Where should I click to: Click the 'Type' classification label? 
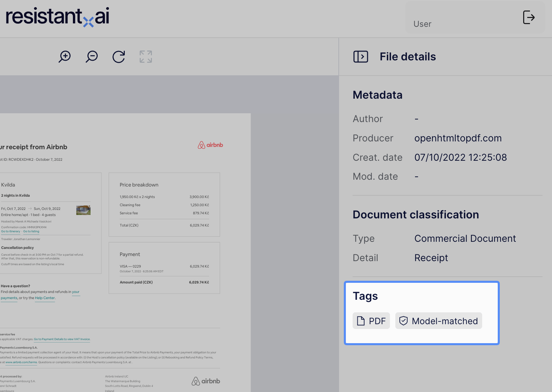[x=363, y=238]
